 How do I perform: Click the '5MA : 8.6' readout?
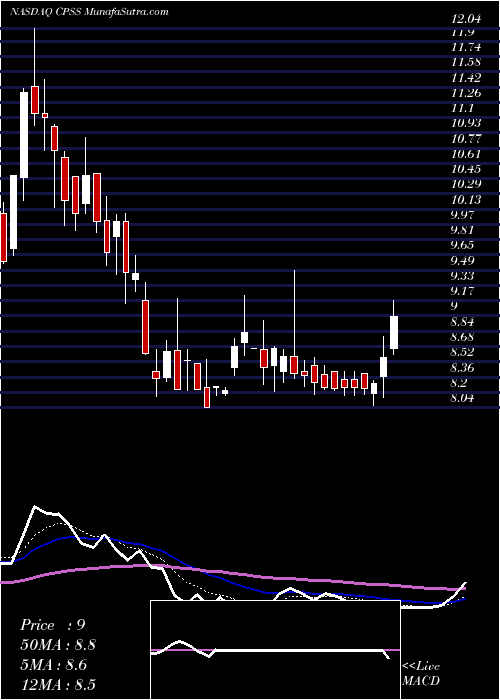pyautogui.click(x=54, y=665)
